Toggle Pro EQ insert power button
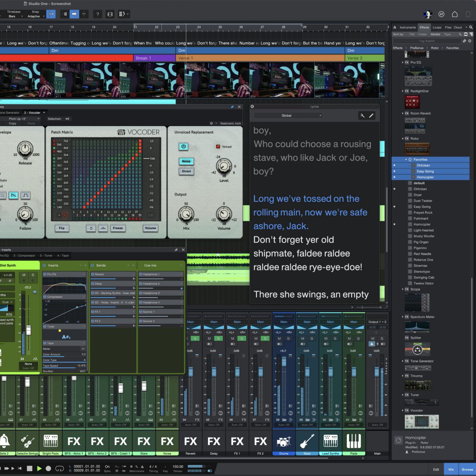The height and width of the screenshot is (476, 476). tap(45, 274)
